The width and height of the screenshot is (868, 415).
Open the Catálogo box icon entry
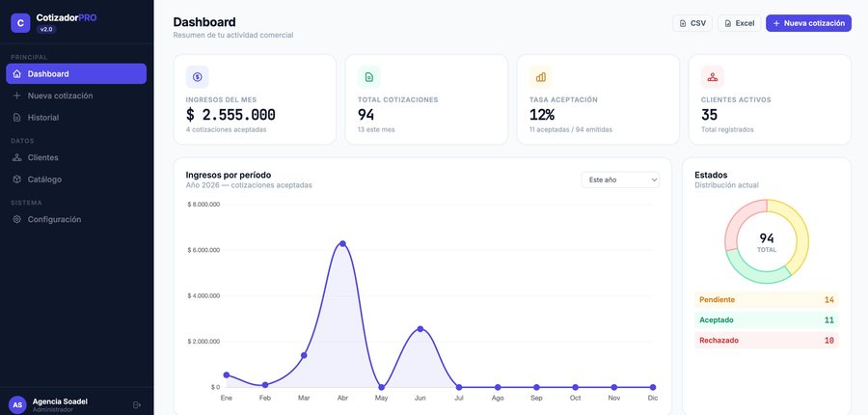(16, 180)
